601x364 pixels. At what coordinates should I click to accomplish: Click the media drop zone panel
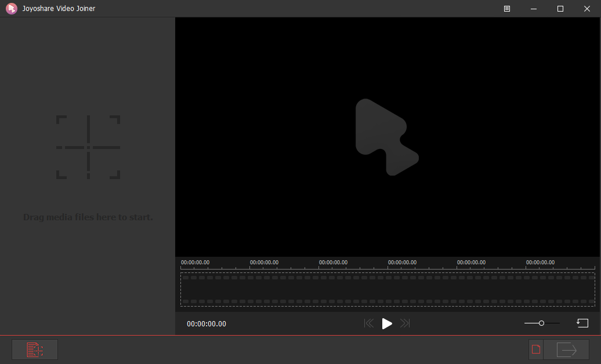pyautogui.click(x=88, y=174)
